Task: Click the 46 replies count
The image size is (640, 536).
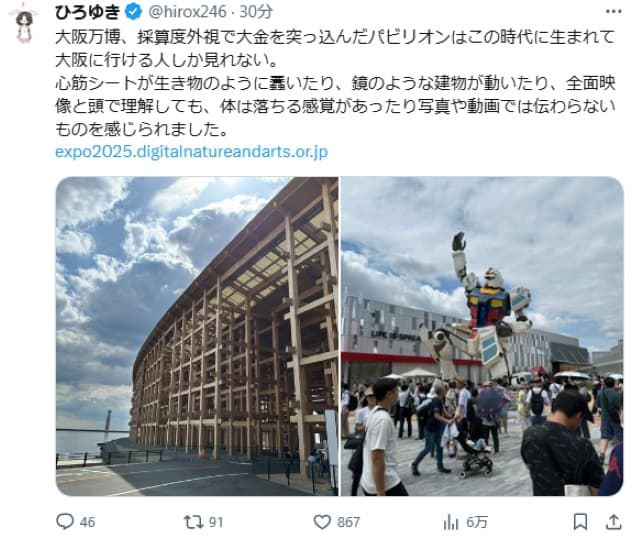Action: (87, 522)
